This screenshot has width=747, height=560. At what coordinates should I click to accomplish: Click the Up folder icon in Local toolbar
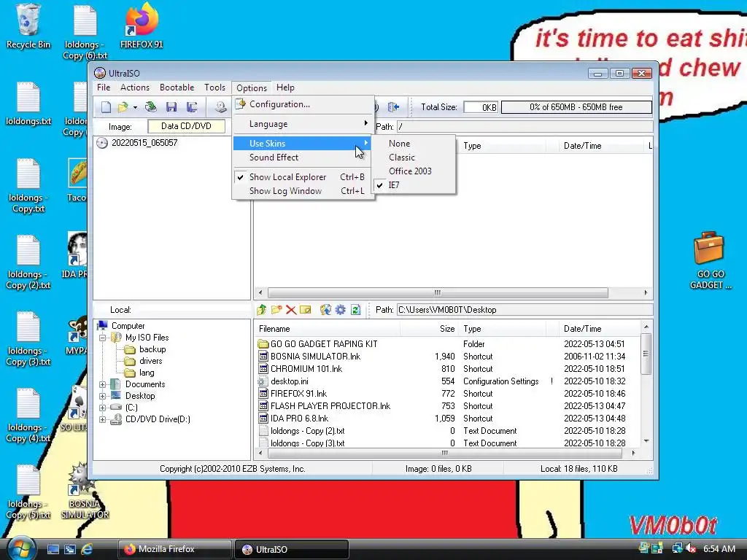click(262, 310)
